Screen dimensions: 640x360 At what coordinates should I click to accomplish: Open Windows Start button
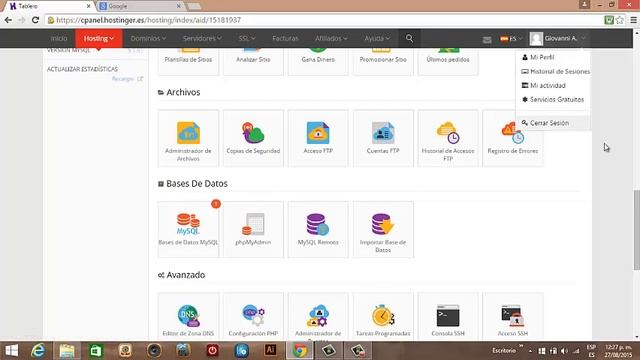point(11,351)
